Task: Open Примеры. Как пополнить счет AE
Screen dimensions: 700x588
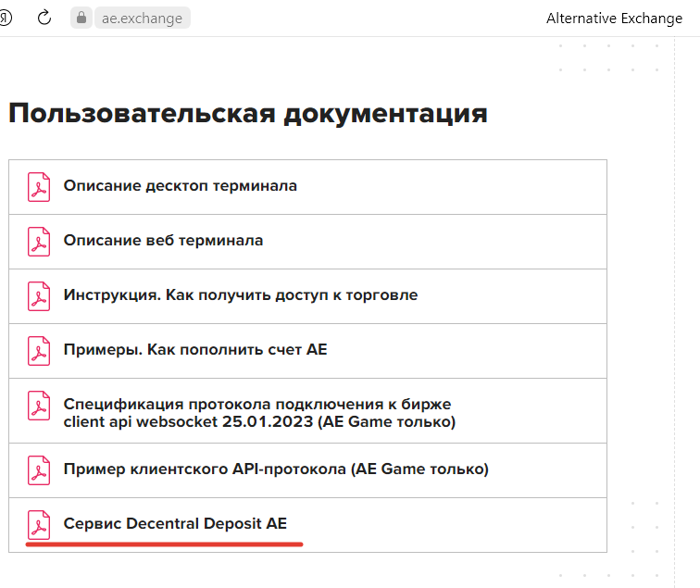Action: [x=195, y=350]
